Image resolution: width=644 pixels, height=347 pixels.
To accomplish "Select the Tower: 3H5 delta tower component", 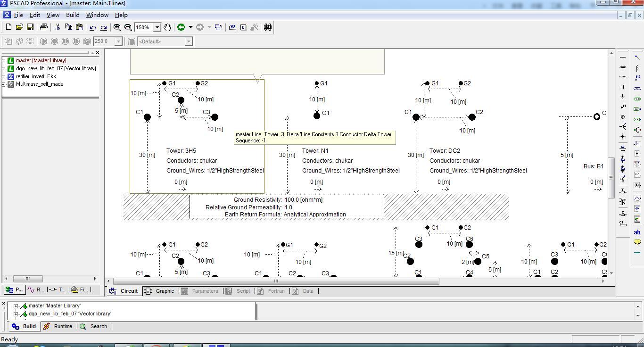I will 197,136.
